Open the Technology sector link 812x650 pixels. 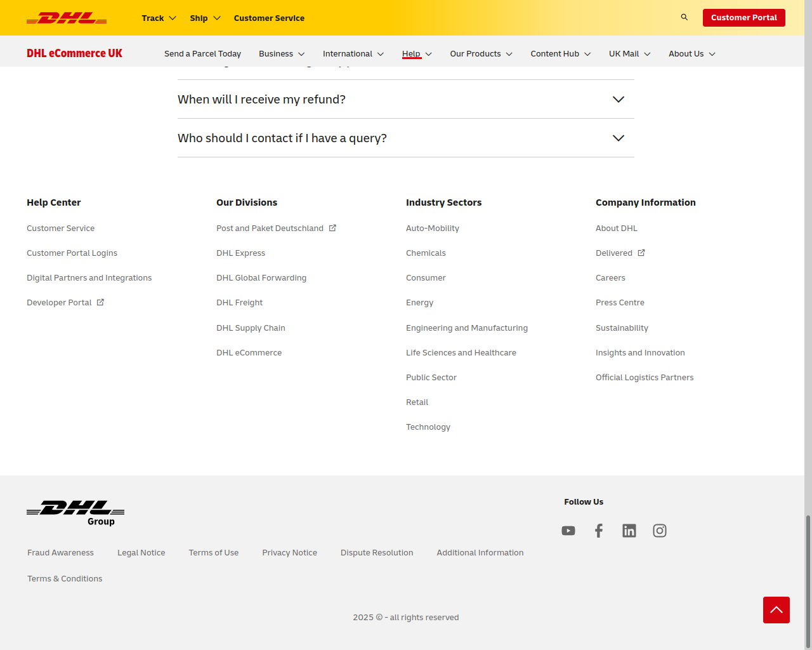click(428, 427)
